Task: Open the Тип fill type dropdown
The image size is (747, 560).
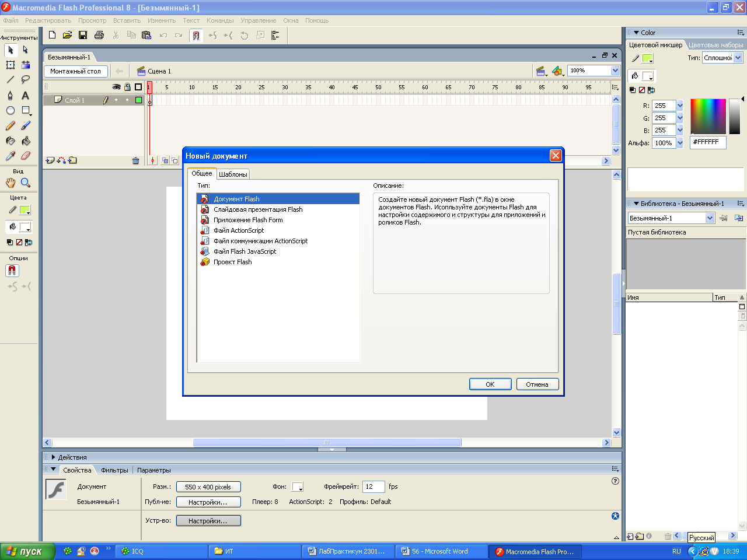Action: point(738,58)
